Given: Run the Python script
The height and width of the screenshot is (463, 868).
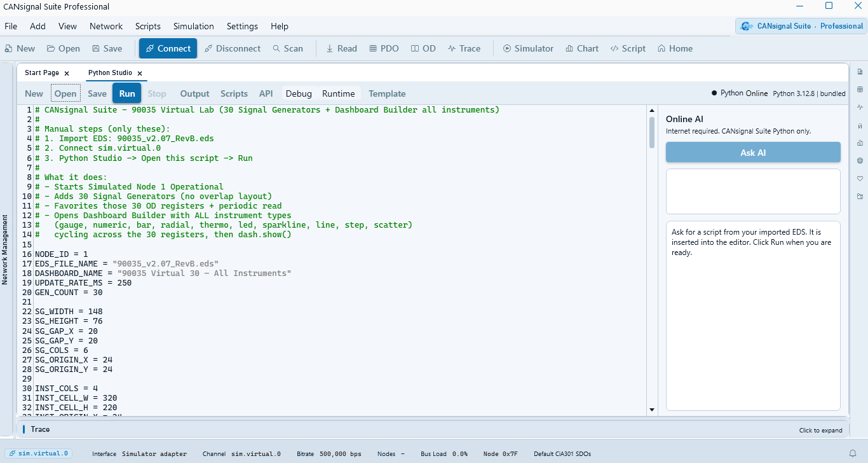Looking at the screenshot, I should point(127,93).
